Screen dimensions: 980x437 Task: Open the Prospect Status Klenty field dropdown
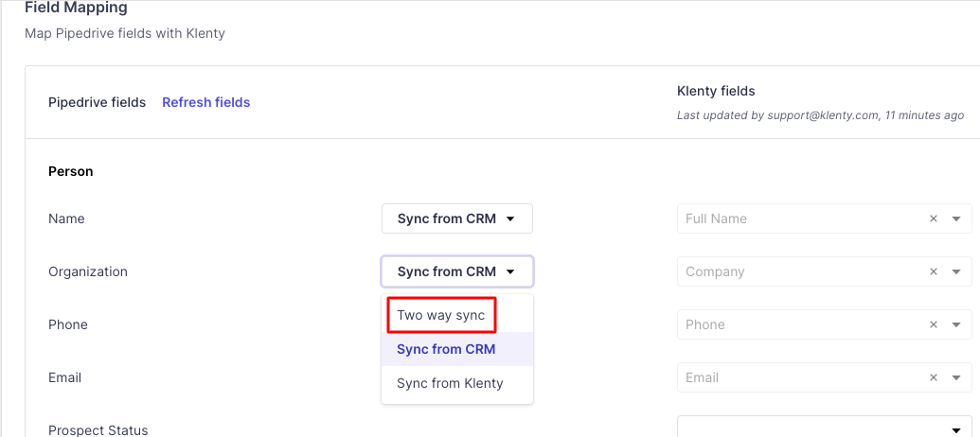tap(824, 428)
